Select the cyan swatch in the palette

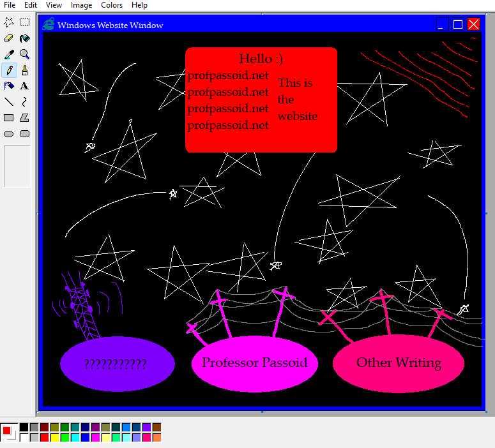click(x=75, y=438)
